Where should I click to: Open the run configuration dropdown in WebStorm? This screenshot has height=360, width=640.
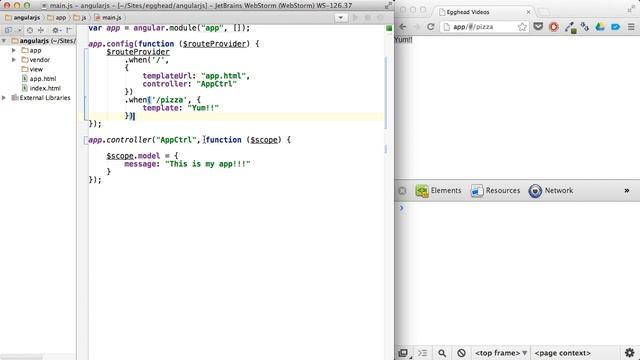tap(341, 18)
